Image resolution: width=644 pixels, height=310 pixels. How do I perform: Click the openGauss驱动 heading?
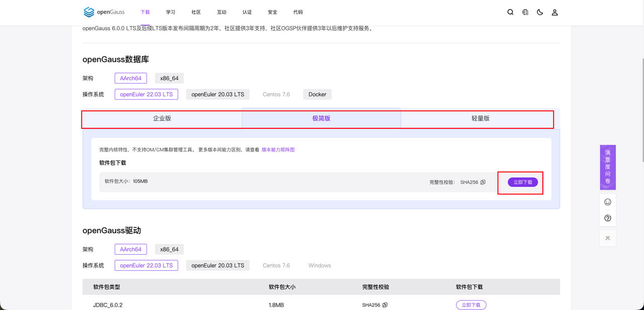(112, 230)
